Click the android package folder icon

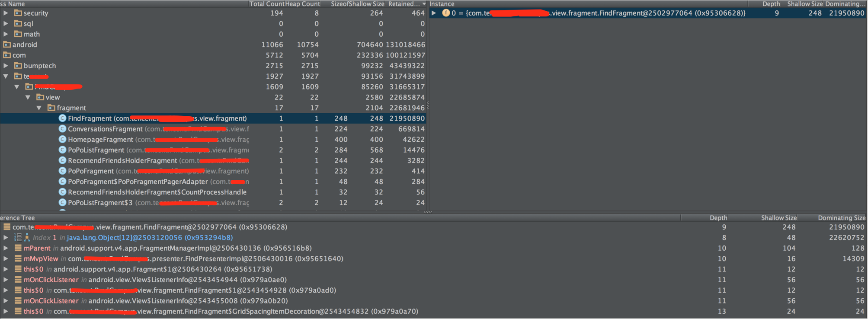point(7,45)
